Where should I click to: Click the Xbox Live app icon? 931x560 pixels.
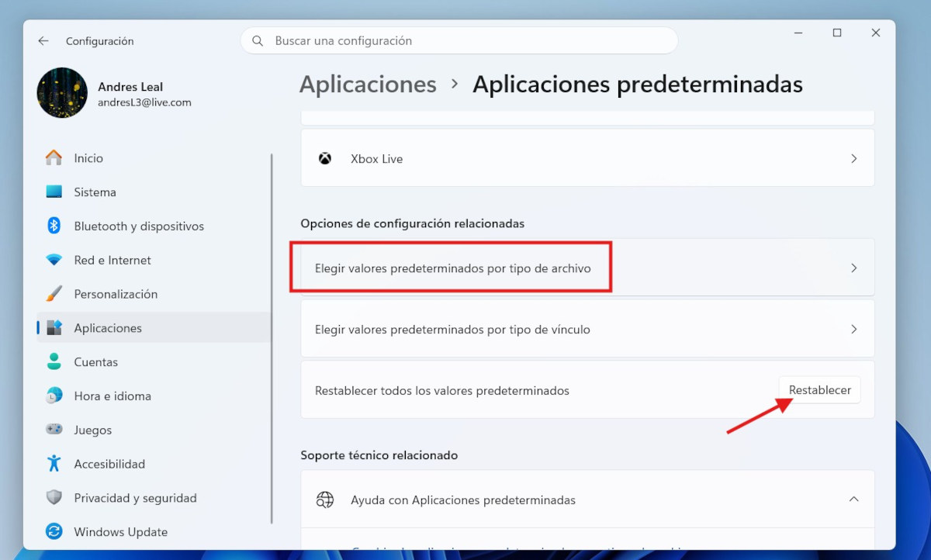pyautogui.click(x=325, y=158)
